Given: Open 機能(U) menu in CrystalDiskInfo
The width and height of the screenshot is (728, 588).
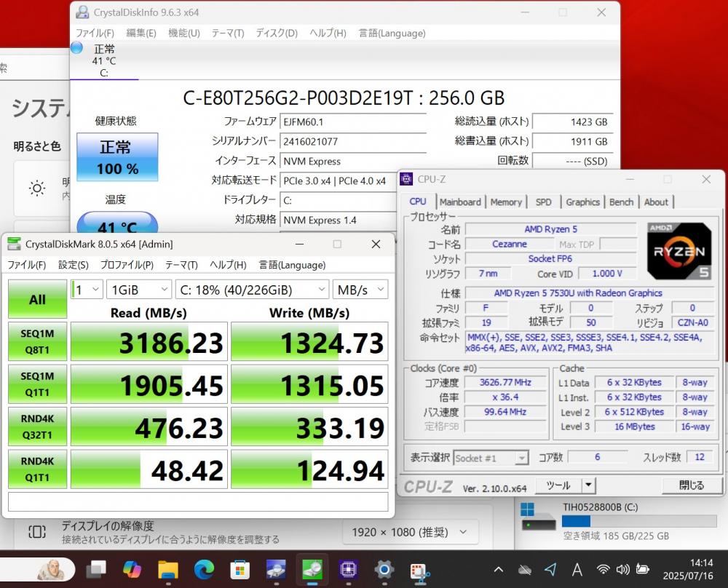Looking at the screenshot, I should click(184, 33).
